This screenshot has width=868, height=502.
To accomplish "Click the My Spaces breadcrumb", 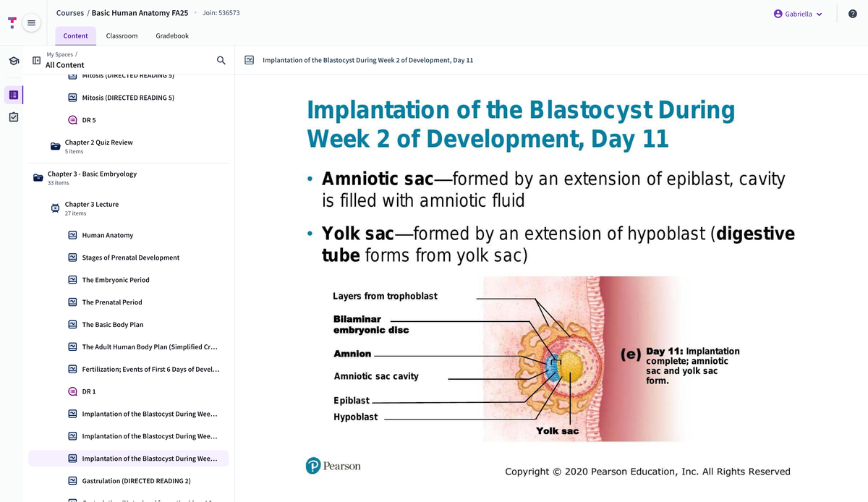I will (x=59, y=54).
